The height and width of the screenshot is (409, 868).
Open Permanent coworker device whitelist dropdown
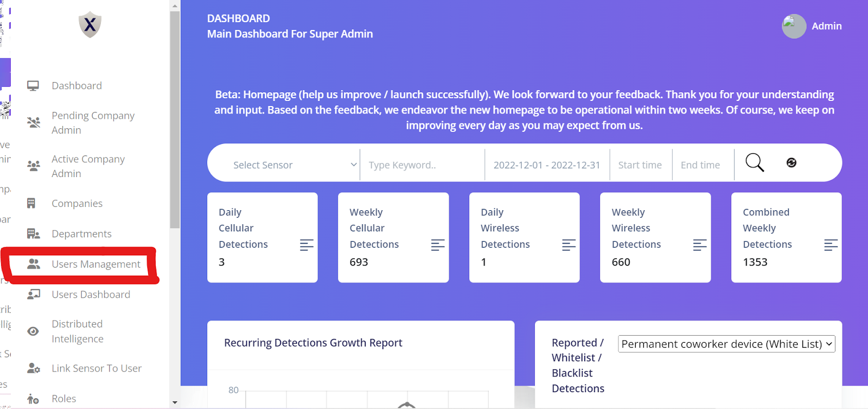click(x=726, y=344)
